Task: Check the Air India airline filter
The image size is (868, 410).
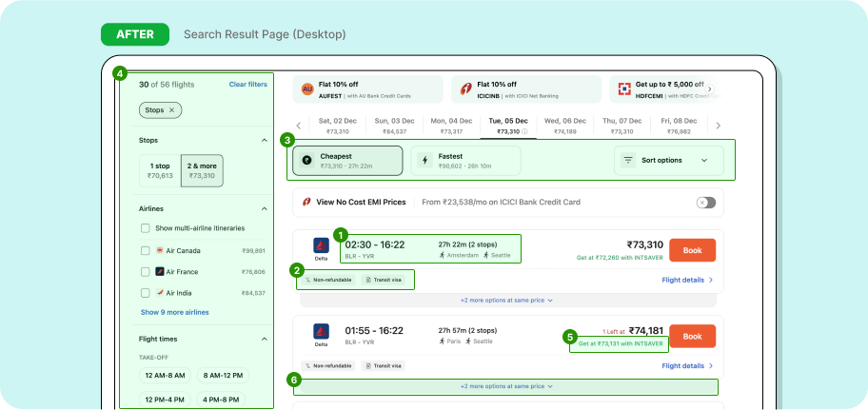Action: 146,293
